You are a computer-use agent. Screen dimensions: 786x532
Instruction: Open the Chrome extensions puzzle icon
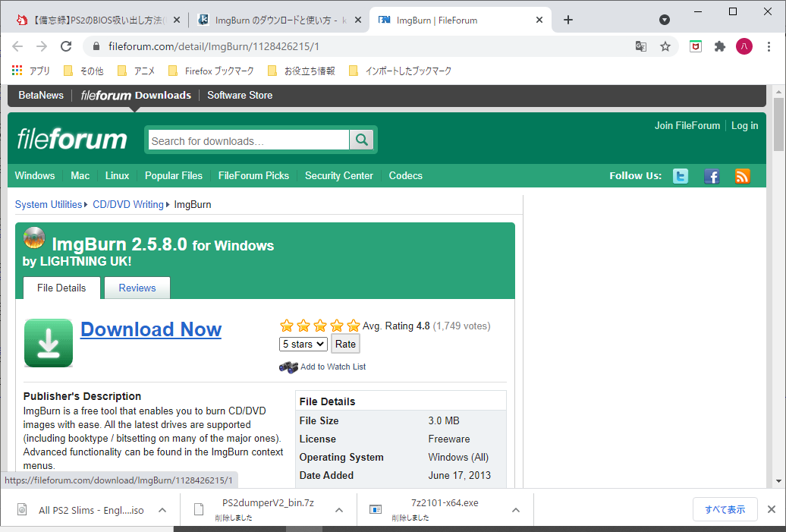[720, 46]
